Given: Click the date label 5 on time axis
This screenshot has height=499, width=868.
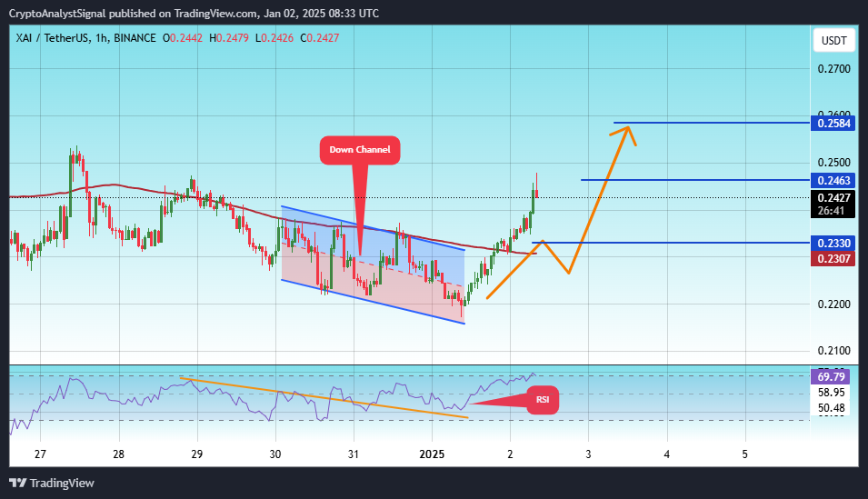Looking at the screenshot, I should 745,454.
